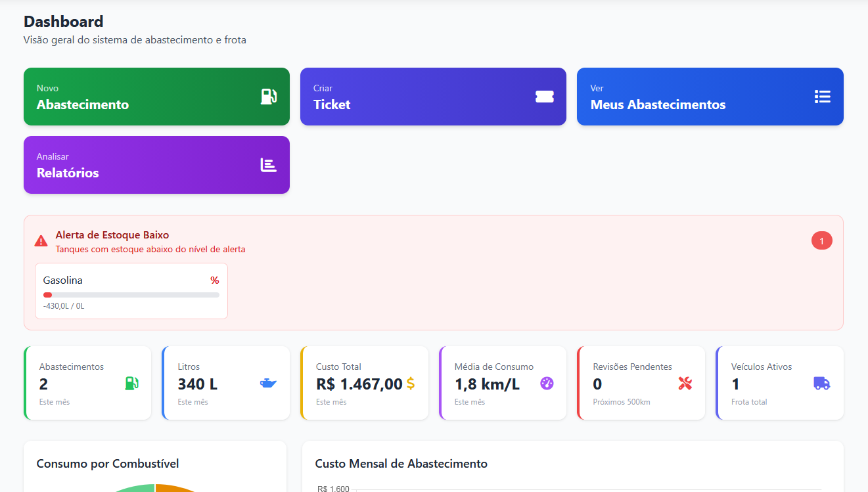Click the green gas pump icon in Abastecimentos stat
The width and height of the screenshot is (868, 492).
[131, 383]
